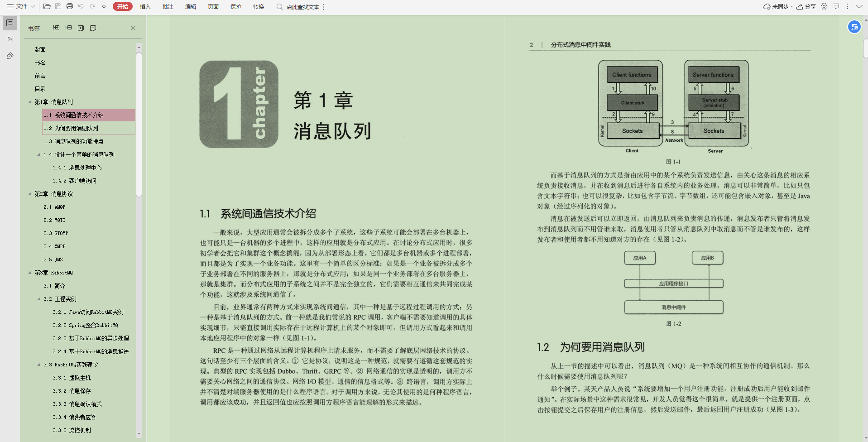The image size is (868, 442).
Task: Click the add bookmark icon
Action: coord(81,28)
